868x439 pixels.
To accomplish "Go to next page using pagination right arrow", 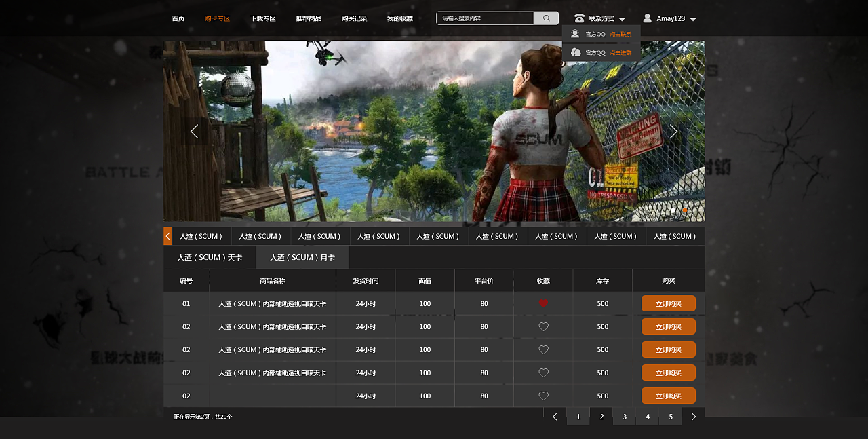I will click(693, 417).
